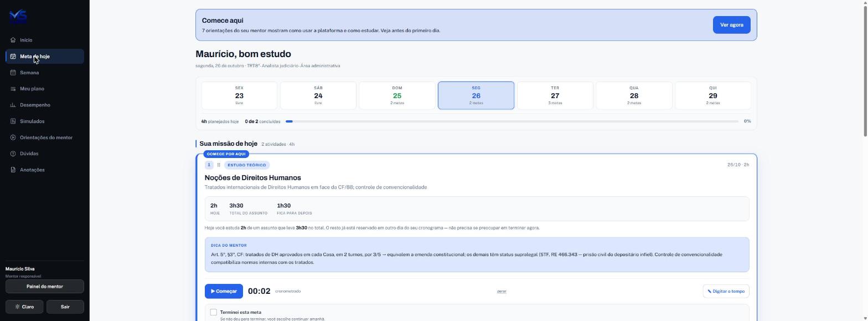Start the timer with Começar
The height and width of the screenshot is (321, 868).
[224, 291]
